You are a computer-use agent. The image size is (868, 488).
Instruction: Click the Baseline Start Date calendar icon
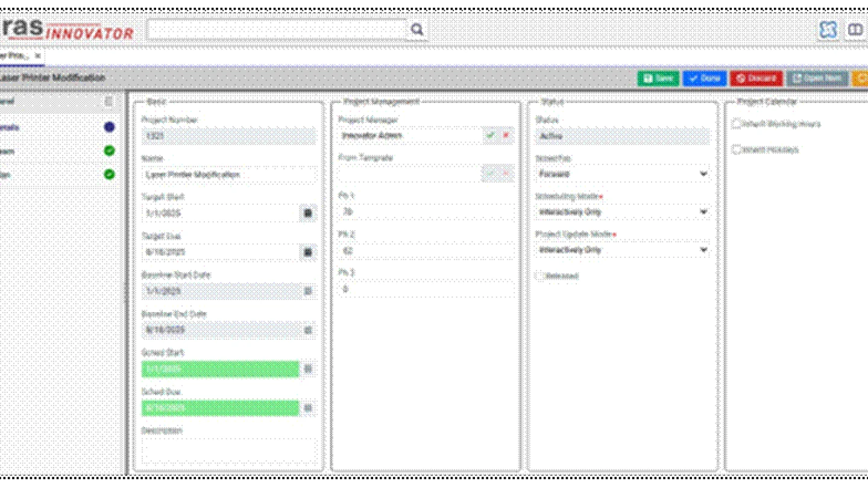(308, 291)
